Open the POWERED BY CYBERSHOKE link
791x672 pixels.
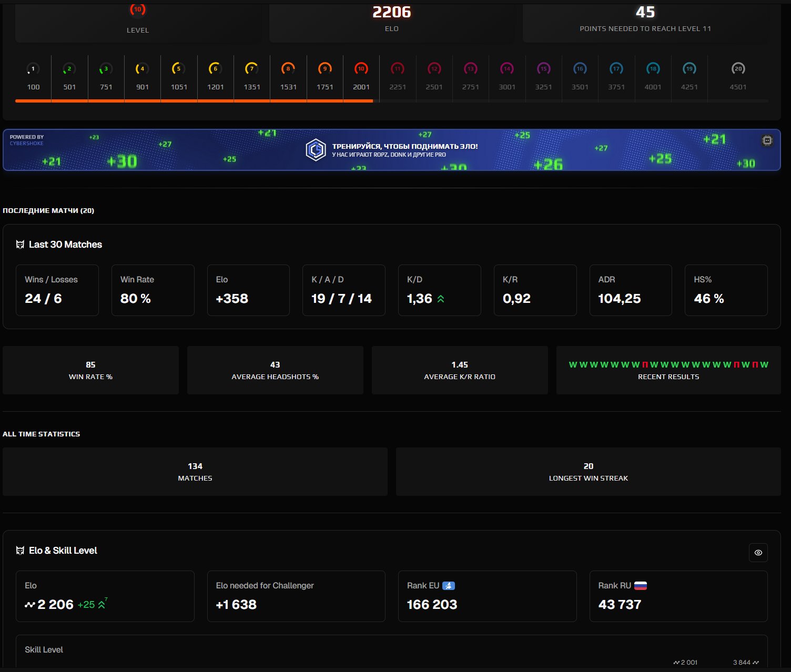click(25, 139)
